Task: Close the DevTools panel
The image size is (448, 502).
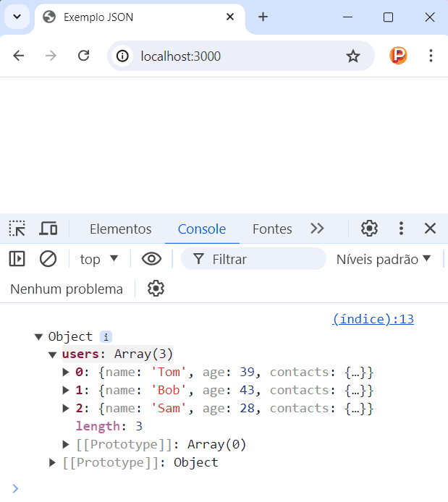Action: tap(430, 229)
